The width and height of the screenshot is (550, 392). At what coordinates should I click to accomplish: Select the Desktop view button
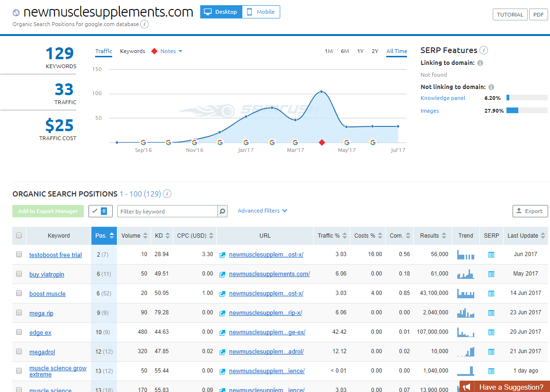221,12
